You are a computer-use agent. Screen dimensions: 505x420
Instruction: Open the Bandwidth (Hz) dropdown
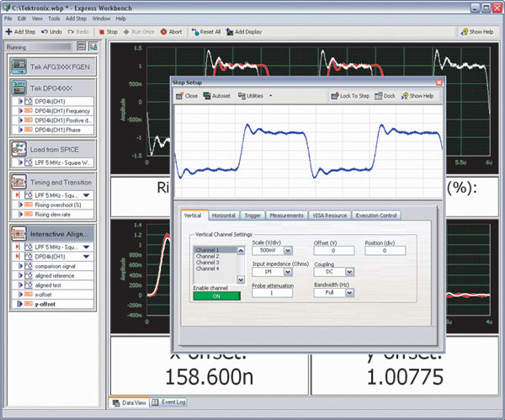[x=350, y=292]
